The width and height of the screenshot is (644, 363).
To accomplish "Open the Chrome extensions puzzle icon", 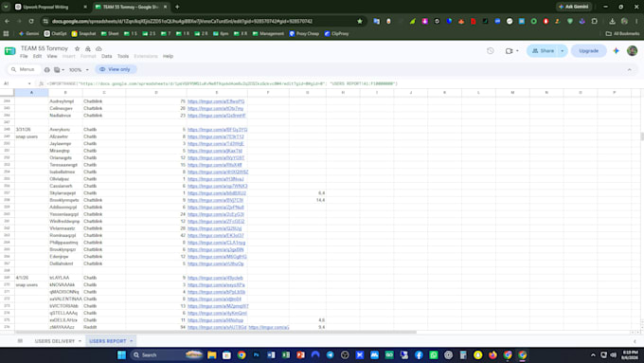I will 595,22.
